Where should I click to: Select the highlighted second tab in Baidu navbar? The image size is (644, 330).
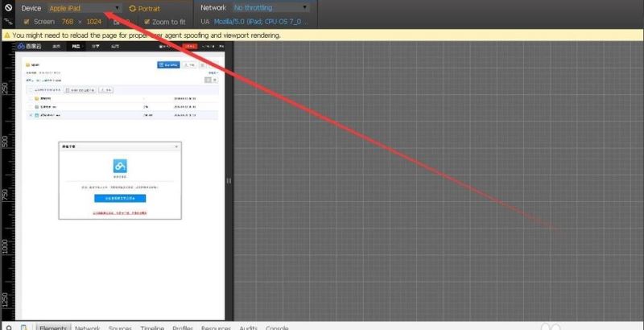[76, 47]
